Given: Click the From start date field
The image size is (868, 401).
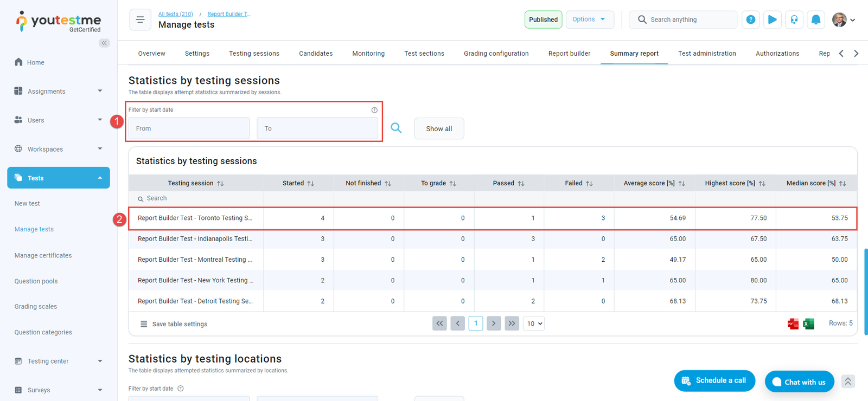Looking at the screenshot, I should [x=189, y=128].
